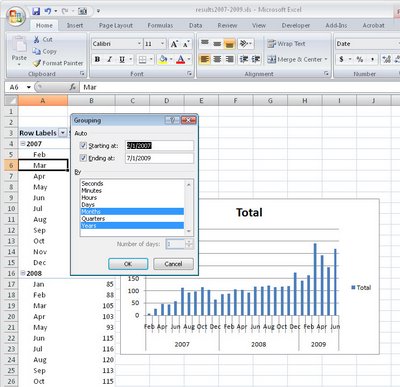
Task: Switch to the Insert ribbon tab
Action: click(75, 25)
